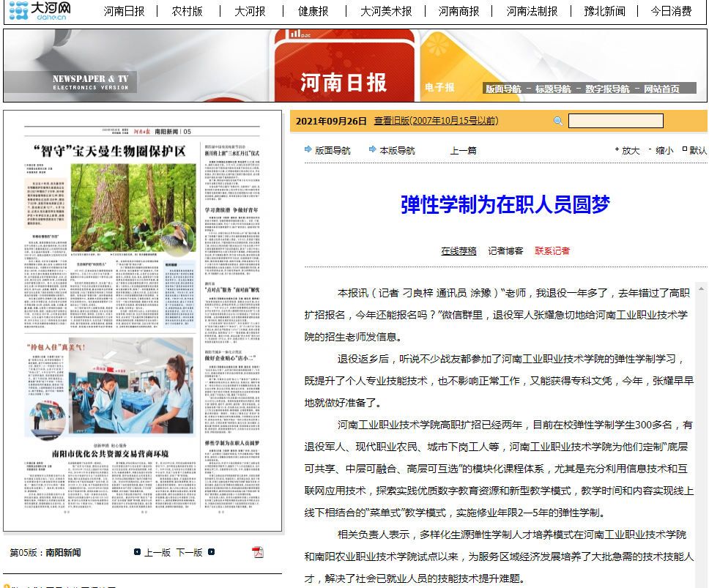Viewport: 709px width, 588px height.
Task: Click 放大 to enlarge article text
Action: coord(630,150)
